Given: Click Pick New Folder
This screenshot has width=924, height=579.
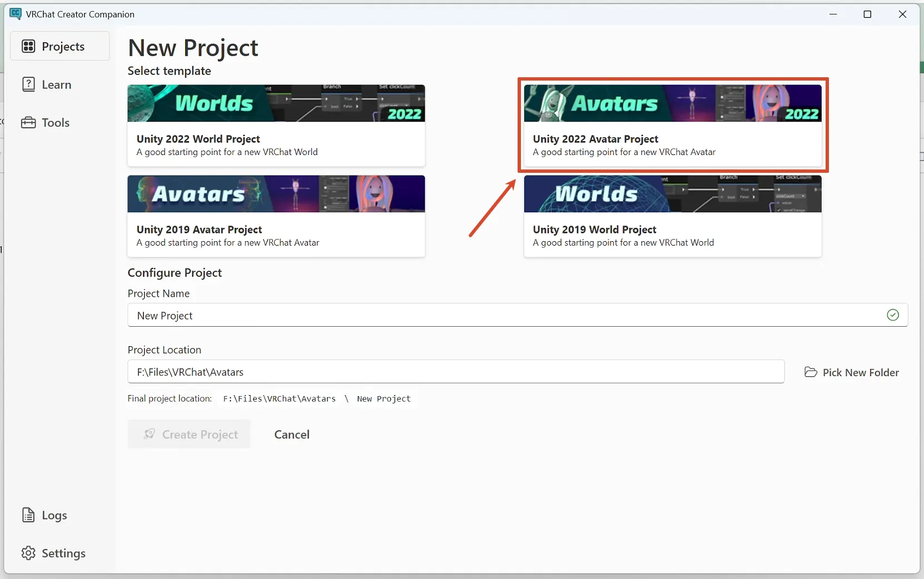Looking at the screenshot, I should (852, 372).
